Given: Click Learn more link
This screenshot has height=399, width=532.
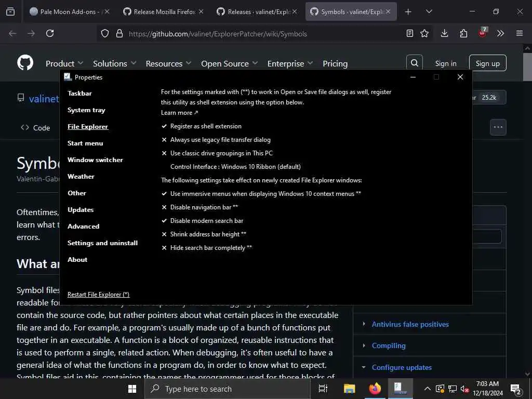Looking at the screenshot, I should (179, 113).
